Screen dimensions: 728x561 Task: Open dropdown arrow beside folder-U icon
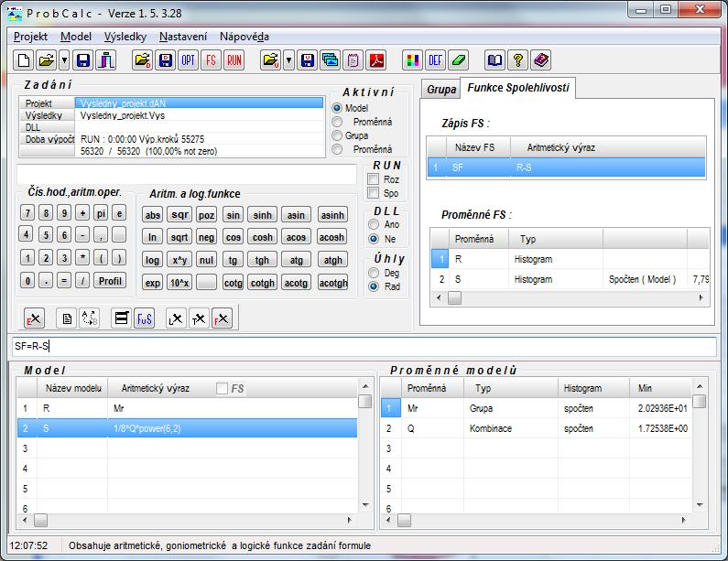(288, 60)
